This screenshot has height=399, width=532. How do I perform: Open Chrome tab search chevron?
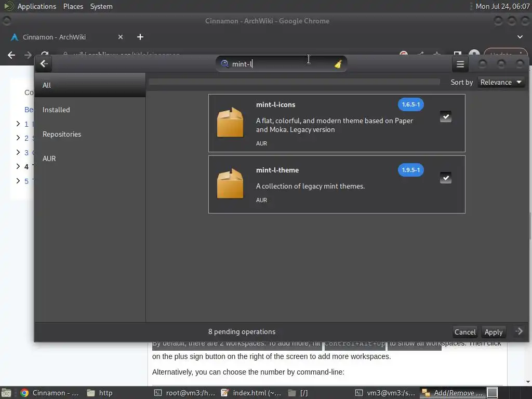(x=520, y=37)
